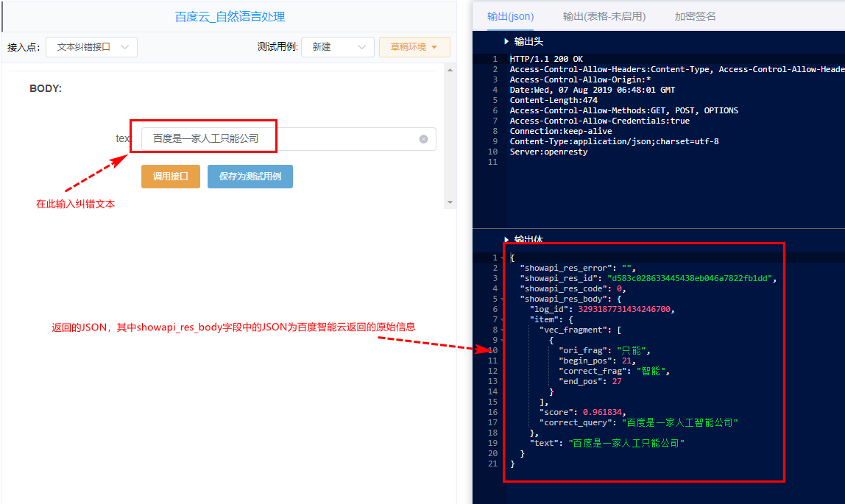Click the Content-Length:474 header line
The width and height of the screenshot is (845, 504).
point(554,100)
